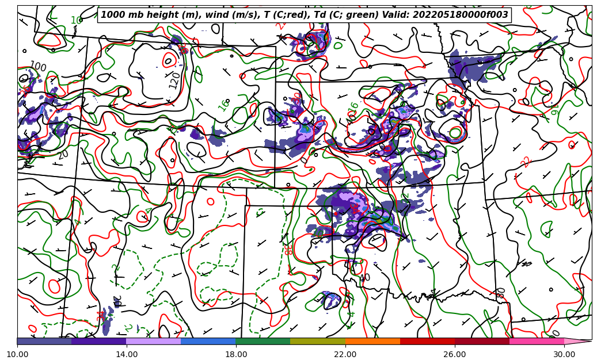
Task: Click the 10.00 colorbar tick label
Action: 17,354
